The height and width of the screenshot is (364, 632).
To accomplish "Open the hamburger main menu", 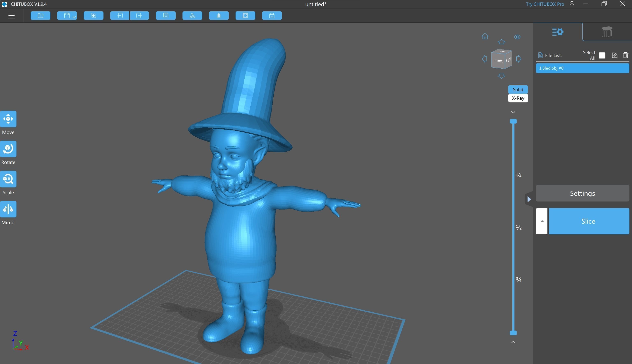I will pos(12,16).
